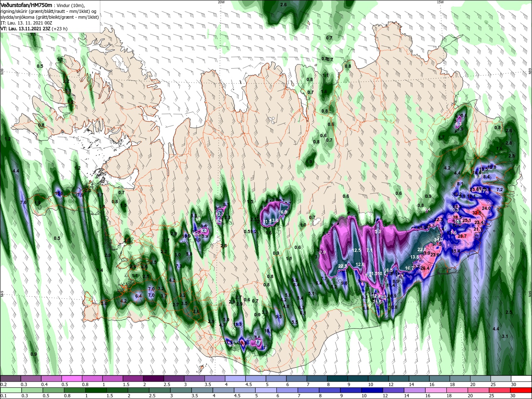532x399 pixels.
Task: Click the 9.8 precipitation value
Action: pos(344,283)
